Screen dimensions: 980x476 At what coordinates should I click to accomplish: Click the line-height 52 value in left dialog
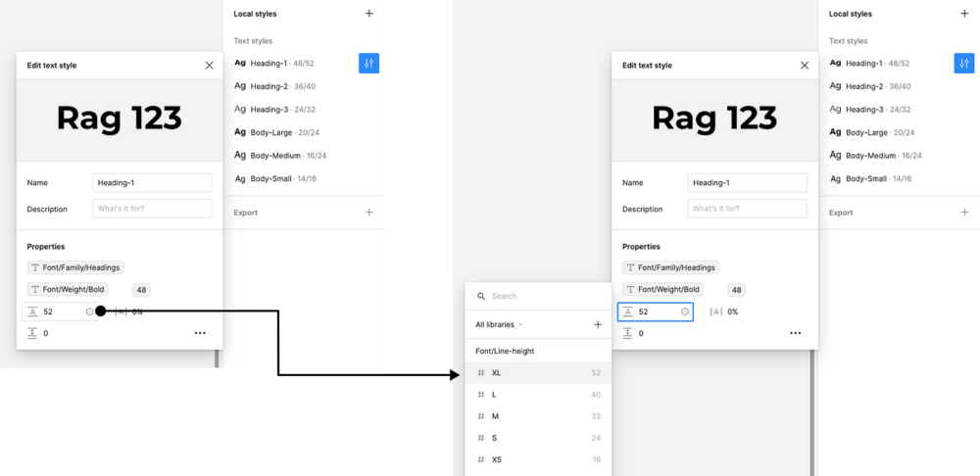pos(48,311)
